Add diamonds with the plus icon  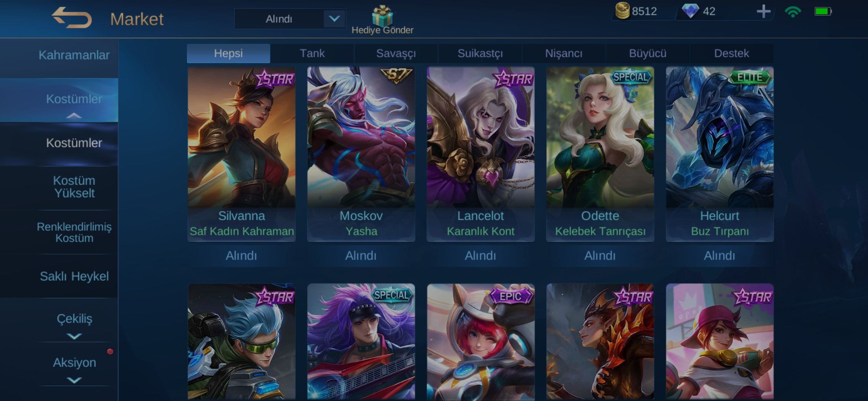point(763,11)
